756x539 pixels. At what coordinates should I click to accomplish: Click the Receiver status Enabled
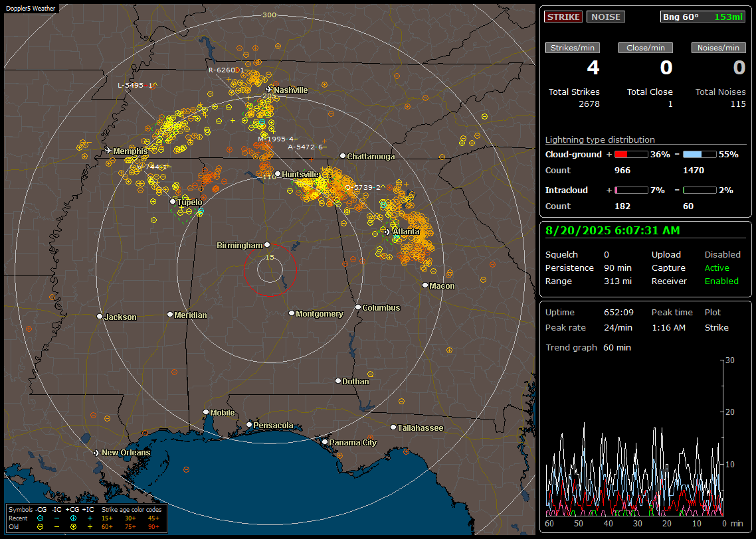(721, 281)
